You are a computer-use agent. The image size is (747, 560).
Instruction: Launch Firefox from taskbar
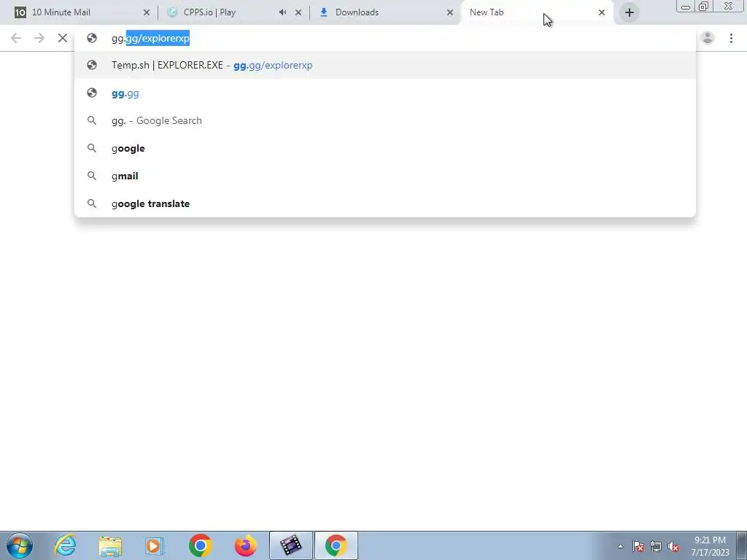coord(246,545)
